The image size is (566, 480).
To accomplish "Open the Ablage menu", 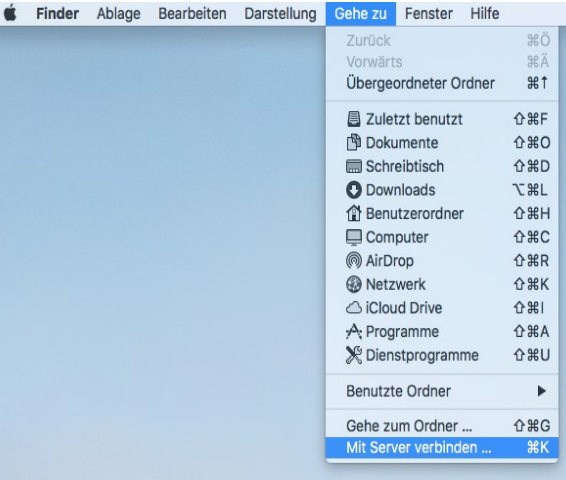I will point(118,14).
